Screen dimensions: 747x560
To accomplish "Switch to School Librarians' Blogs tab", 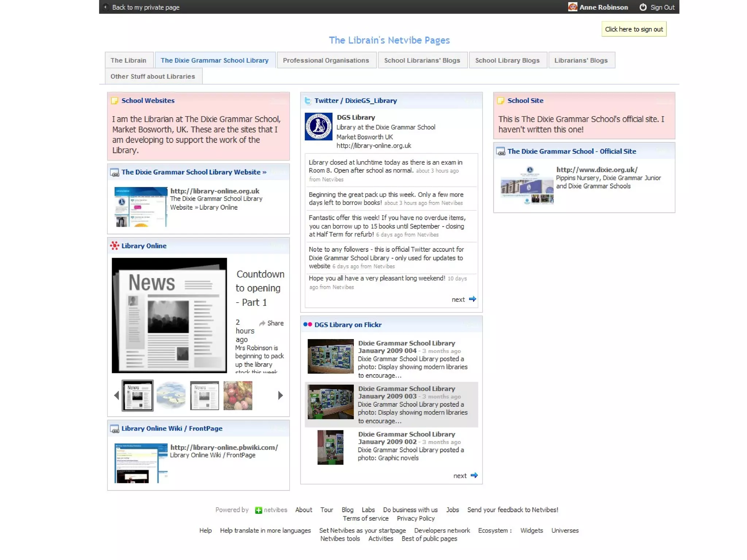I will (422, 61).
